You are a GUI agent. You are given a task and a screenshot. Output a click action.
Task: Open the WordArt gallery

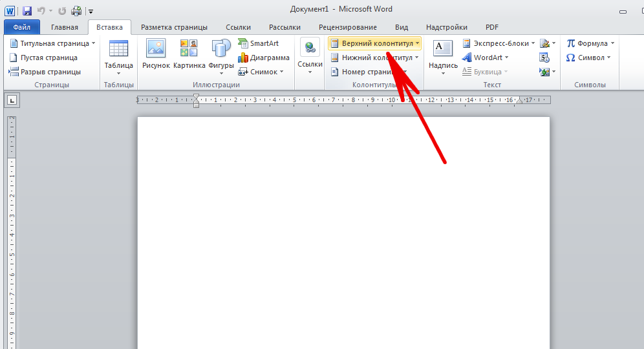point(485,58)
